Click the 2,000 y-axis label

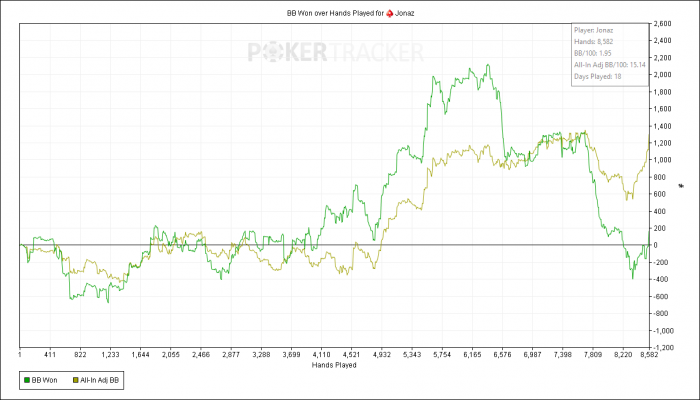661,75
